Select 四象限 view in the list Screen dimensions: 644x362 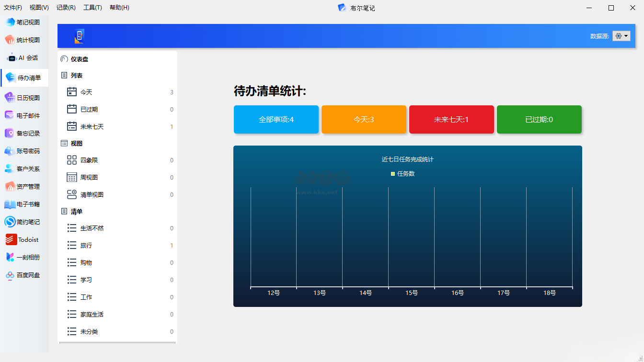click(x=89, y=160)
